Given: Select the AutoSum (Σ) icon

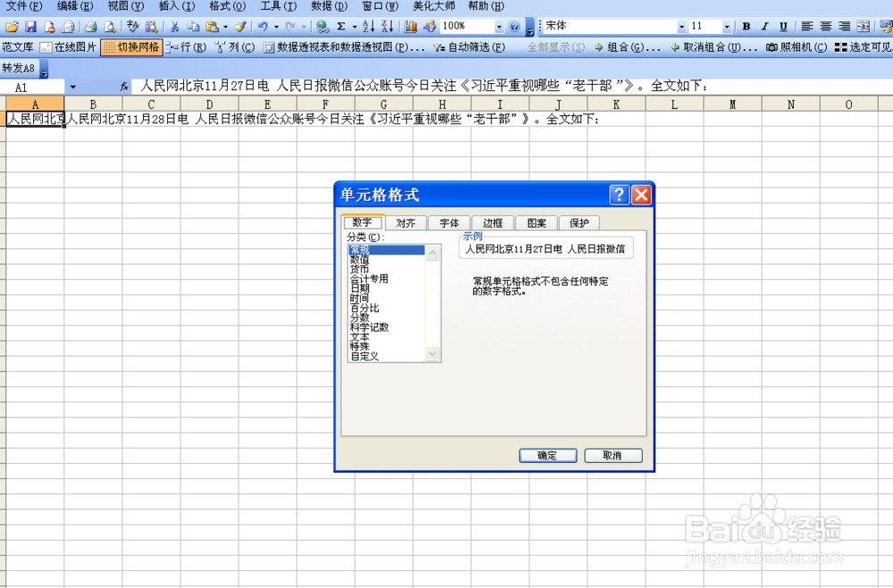Looking at the screenshot, I should coord(341,28).
